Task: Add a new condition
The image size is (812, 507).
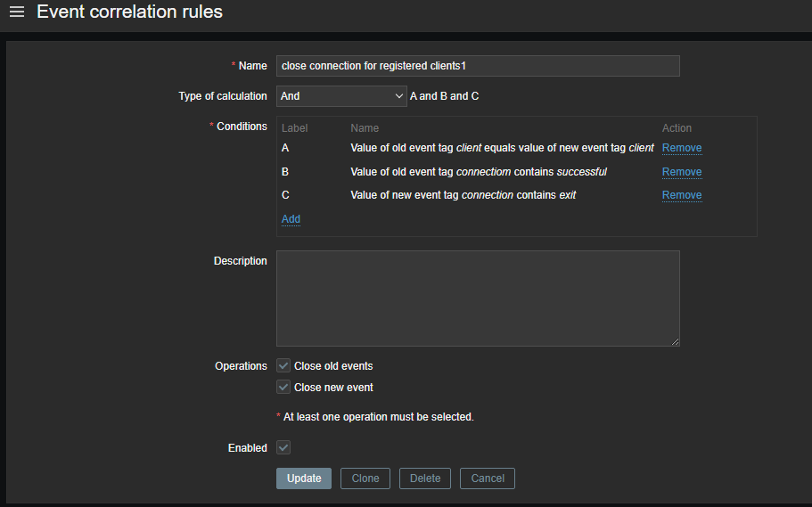Action: click(291, 219)
